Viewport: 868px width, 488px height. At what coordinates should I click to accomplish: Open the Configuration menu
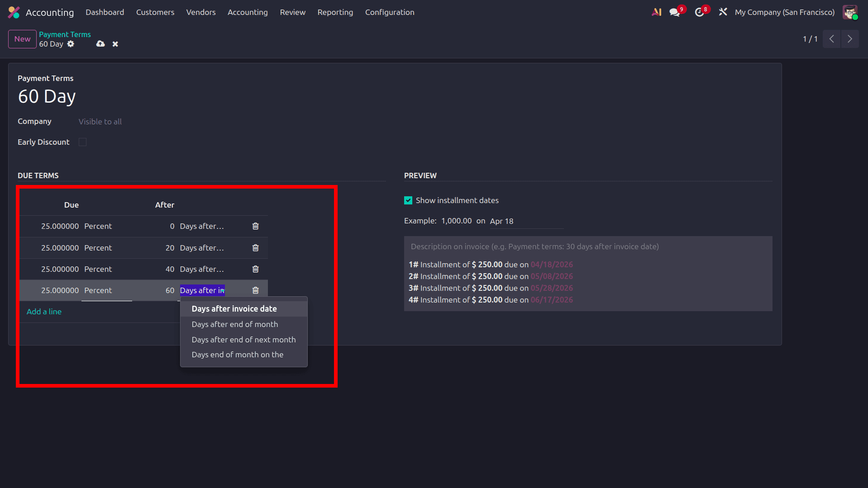click(389, 12)
